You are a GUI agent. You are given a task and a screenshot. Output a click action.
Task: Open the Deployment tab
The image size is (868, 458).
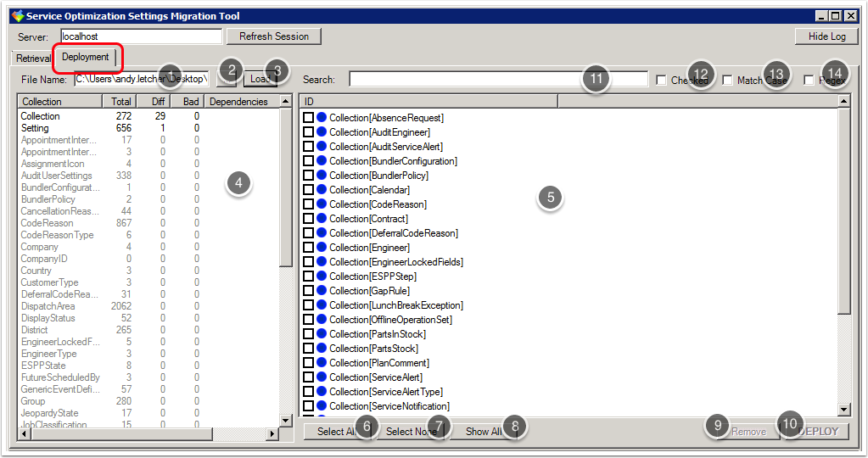(86, 58)
